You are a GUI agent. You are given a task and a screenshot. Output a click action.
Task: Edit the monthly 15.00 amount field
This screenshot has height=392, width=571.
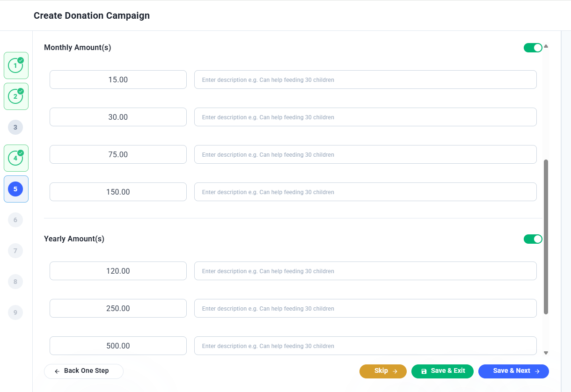[x=118, y=80]
